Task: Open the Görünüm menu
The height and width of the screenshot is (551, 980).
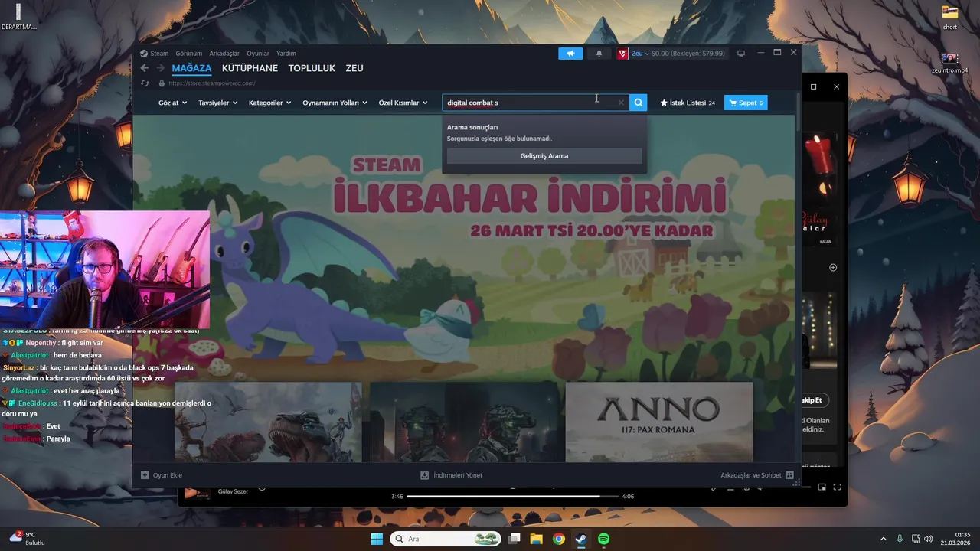Action: 188,54
